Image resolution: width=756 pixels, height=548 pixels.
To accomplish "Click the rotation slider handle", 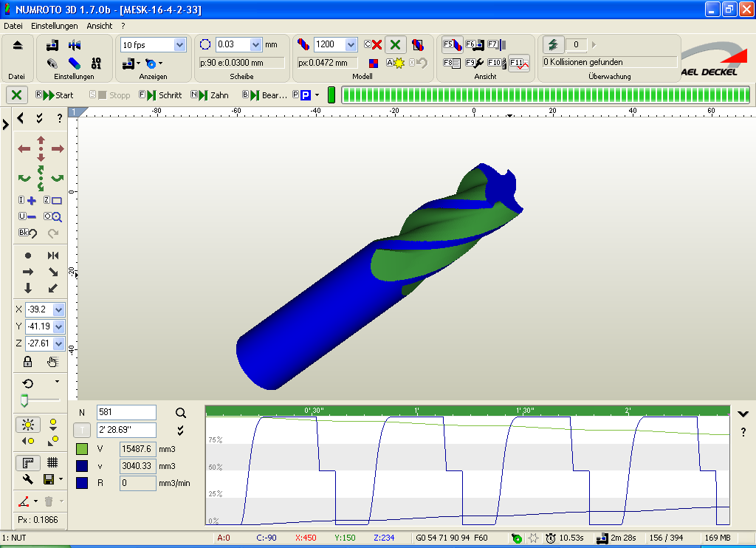I will (24, 400).
